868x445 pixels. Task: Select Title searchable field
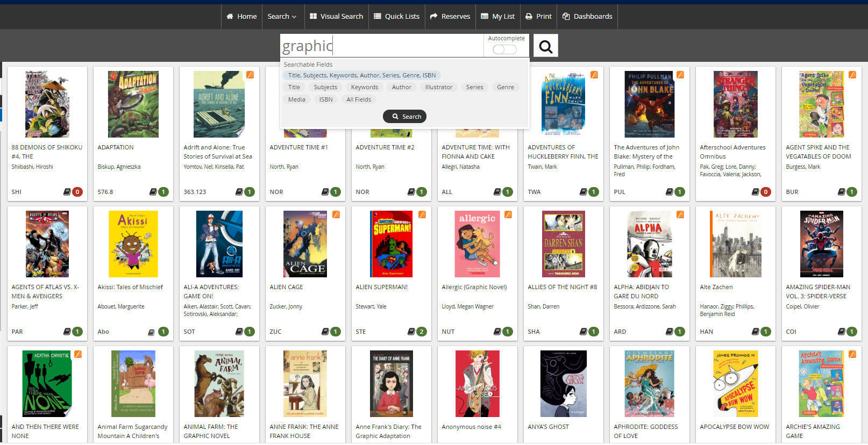point(294,87)
